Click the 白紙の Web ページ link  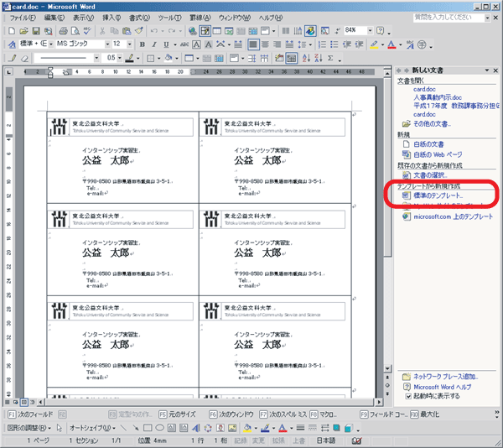point(438,154)
